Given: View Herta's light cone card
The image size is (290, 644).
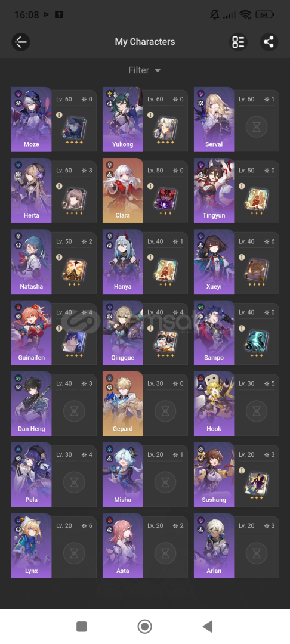Looking at the screenshot, I should tap(75, 199).
